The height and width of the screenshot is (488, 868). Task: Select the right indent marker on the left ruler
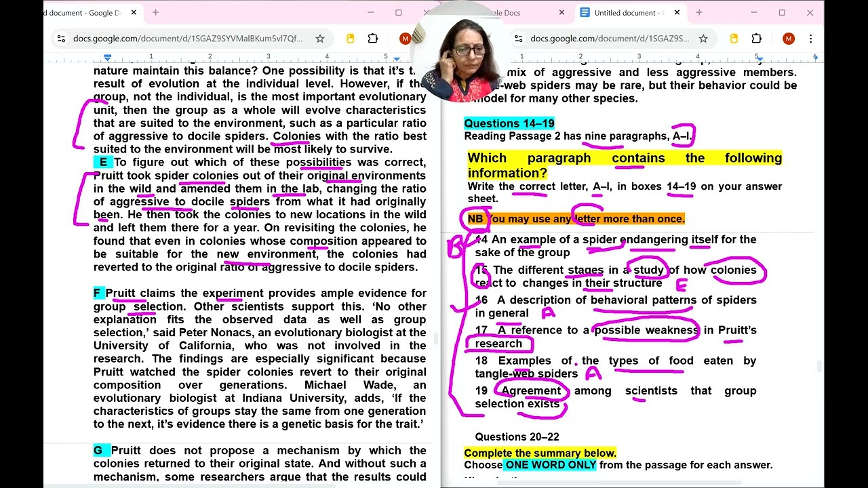point(395,58)
